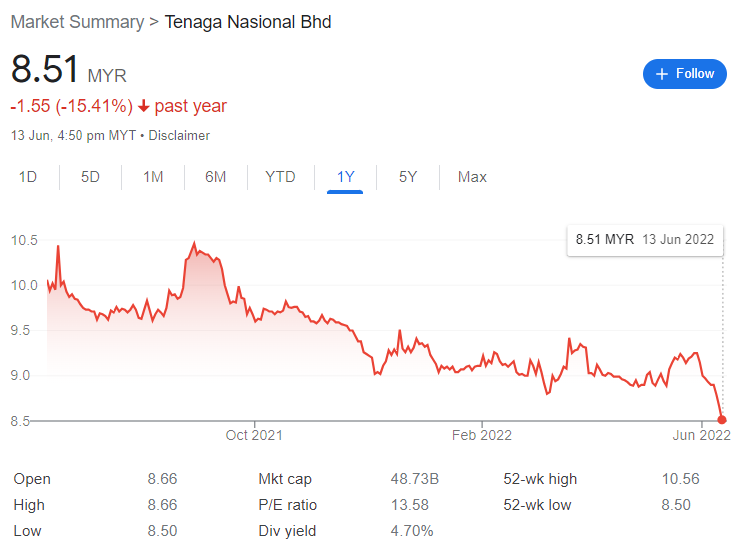Click the Jun 2022 axis marker
The height and width of the screenshot is (543, 744).
pos(701,435)
